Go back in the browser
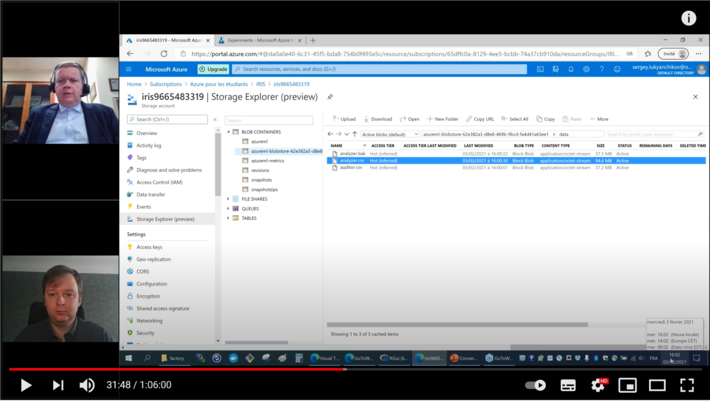The height and width of the screenshot is (401, 710). 130,54
